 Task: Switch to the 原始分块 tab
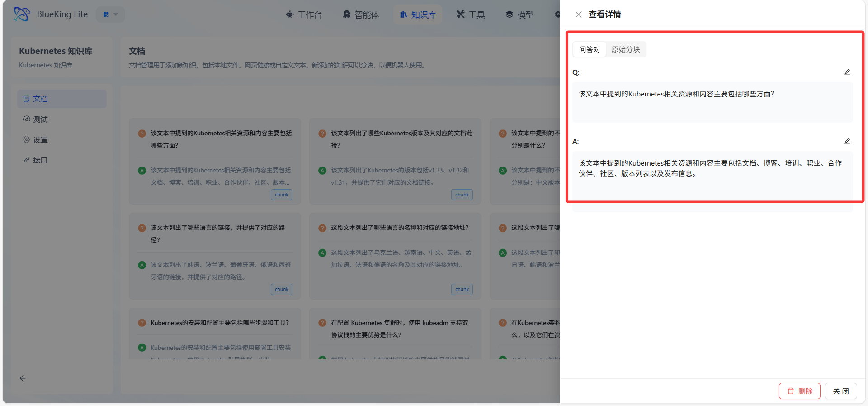[625, 49]
